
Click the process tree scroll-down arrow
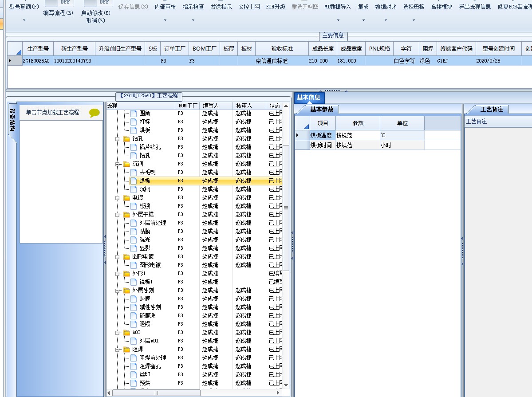click(x=286, y=385)
